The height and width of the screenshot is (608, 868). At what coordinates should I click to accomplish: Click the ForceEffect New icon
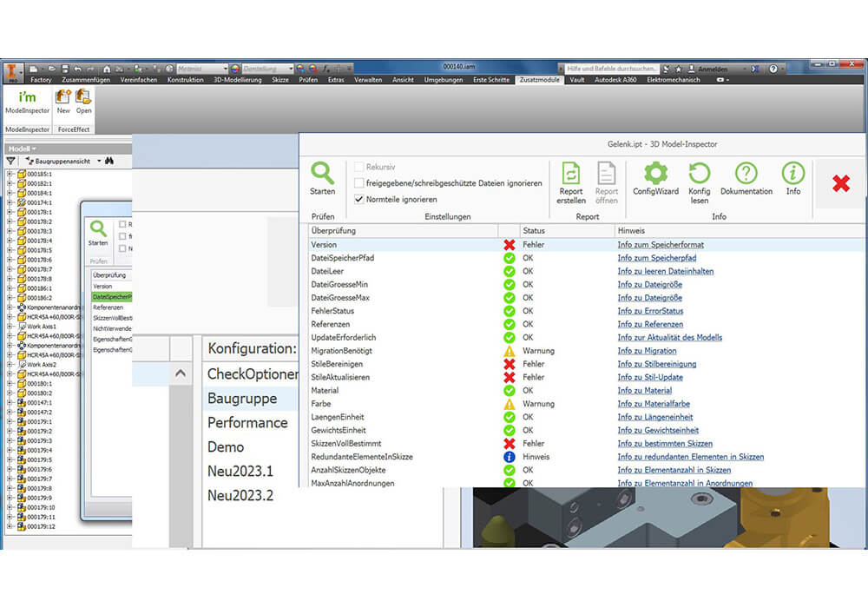(x=63, y=98)
